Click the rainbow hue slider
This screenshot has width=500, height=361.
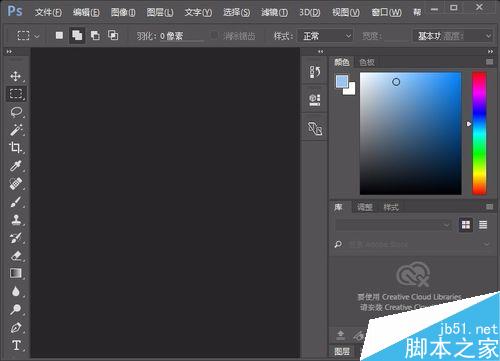[x=479, y=133]
